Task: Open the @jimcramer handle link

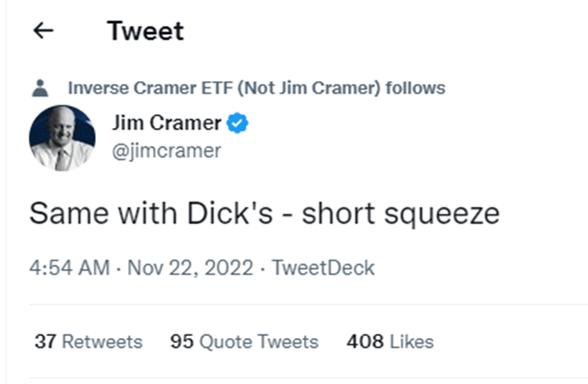Action: click(x=166, y=151)
